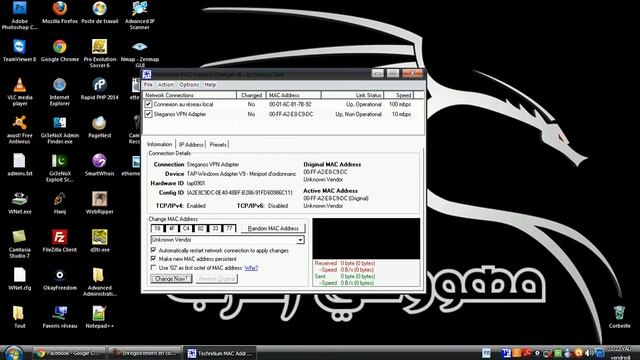Open the Tout folder icon
Screen dimensions: 640x360
(19, 317)
